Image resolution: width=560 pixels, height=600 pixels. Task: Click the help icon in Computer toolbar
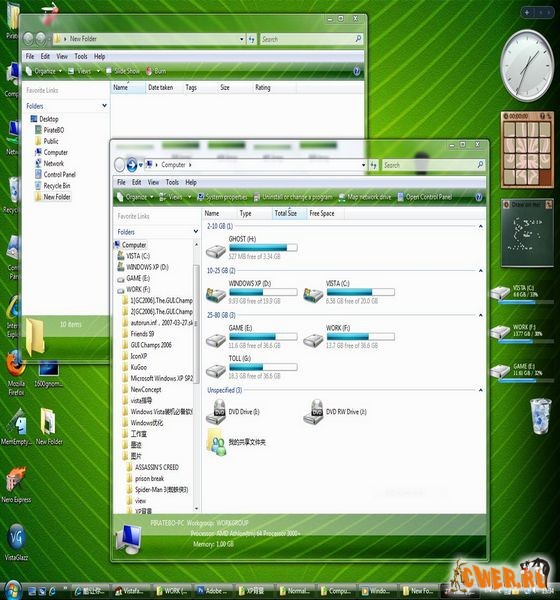click(478, 197)
